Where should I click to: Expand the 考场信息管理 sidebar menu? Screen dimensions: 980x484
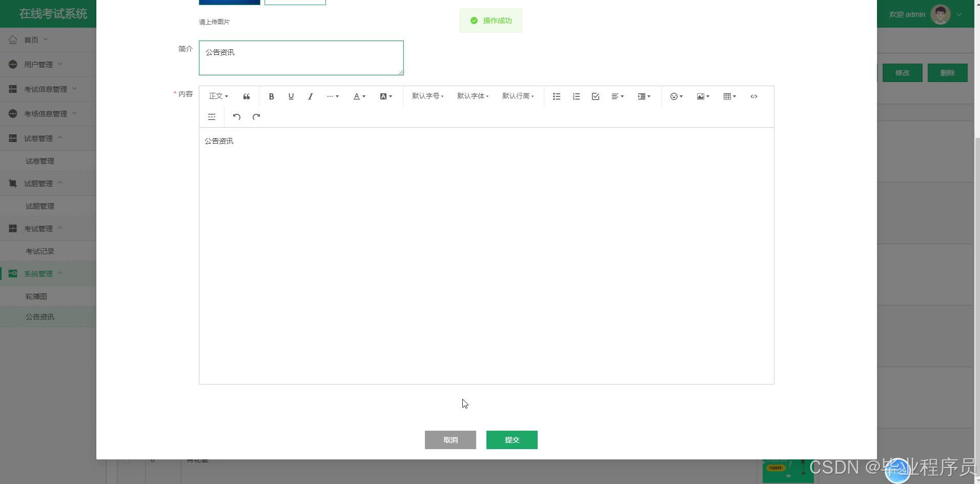tap(48, 113)
